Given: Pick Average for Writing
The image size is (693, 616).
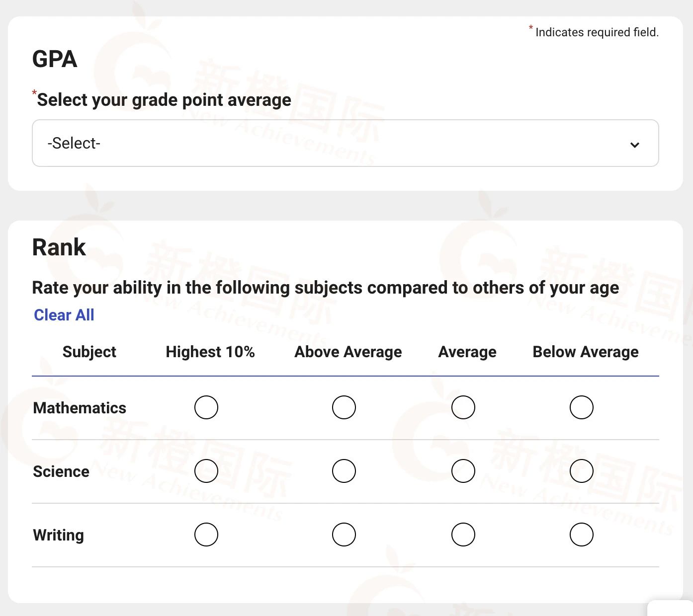Looking at the screenshot, I should pyautogui.click(x=463, y=535).
